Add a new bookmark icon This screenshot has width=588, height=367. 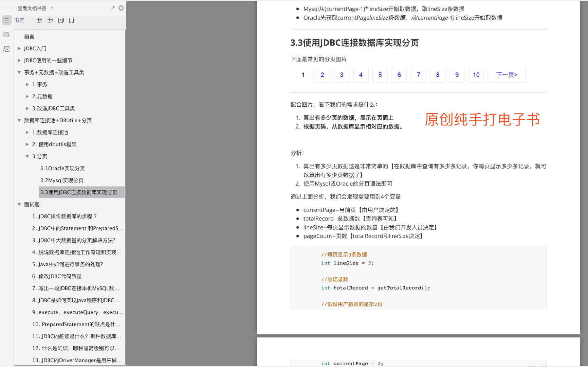click(61, 20)
